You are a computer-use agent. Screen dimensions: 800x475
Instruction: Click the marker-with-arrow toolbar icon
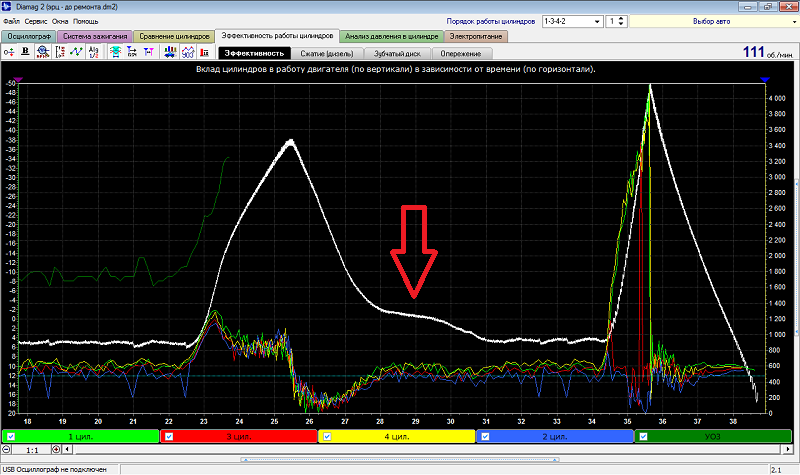(x=132, y=52)
